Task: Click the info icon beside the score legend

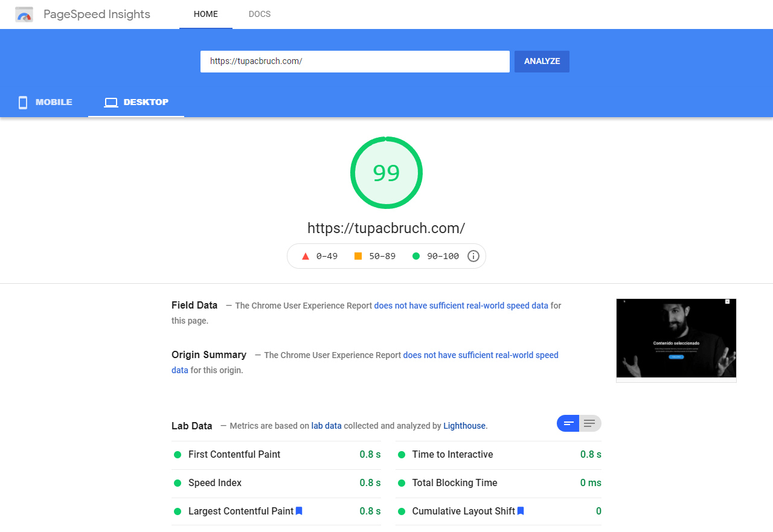Action: pyautogui.click(x=473, y=255)
